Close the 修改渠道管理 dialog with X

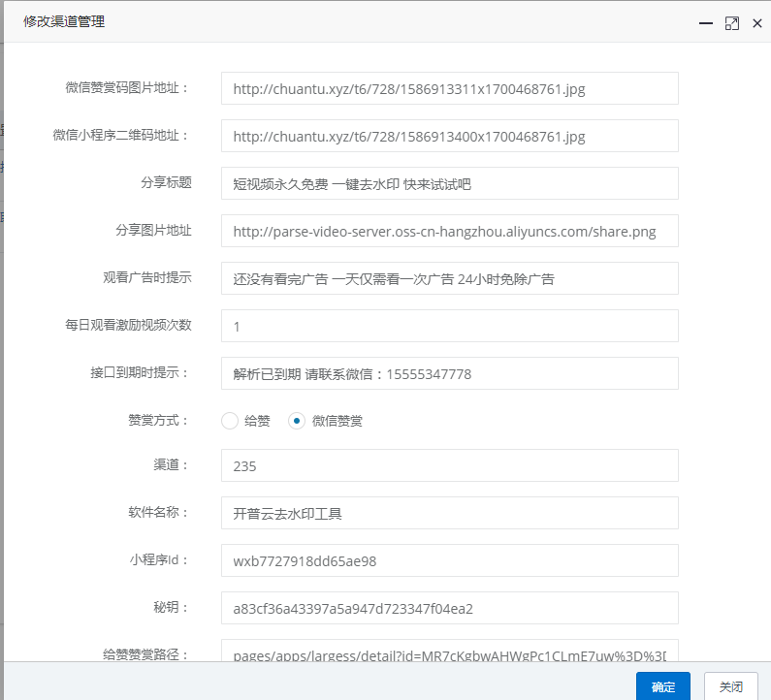tap(757, 23)
